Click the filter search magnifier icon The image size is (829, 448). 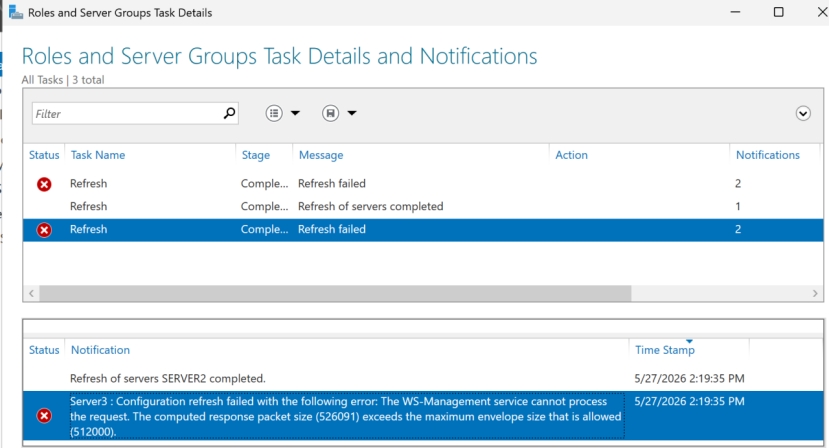(x=229, y=113)
